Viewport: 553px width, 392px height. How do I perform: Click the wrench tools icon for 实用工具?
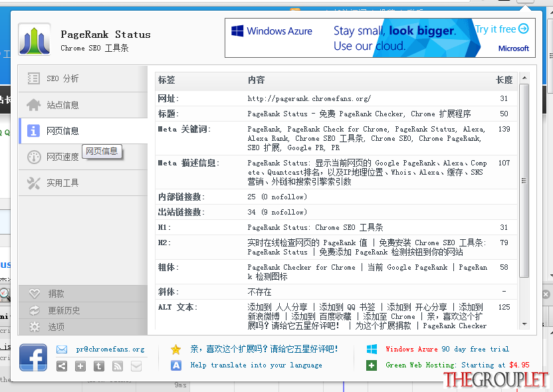coord(33,183)
